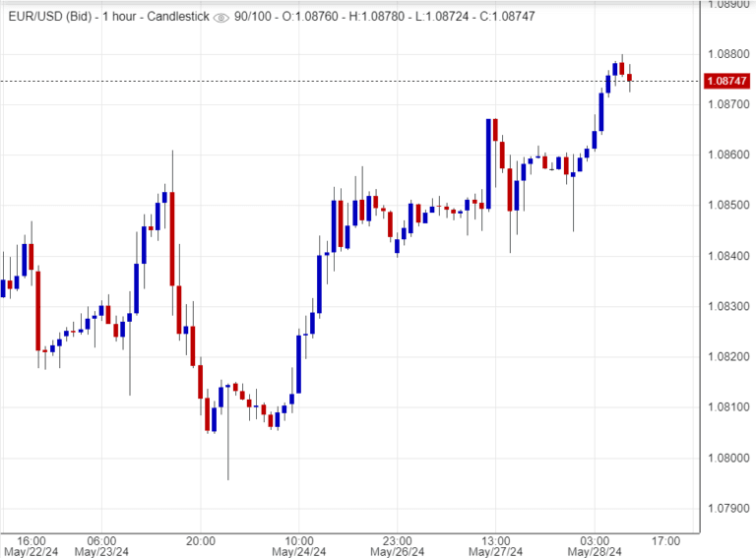Select the 16:00 May/22/24 time label
756x558 pixels.
[x=31, y=546]
